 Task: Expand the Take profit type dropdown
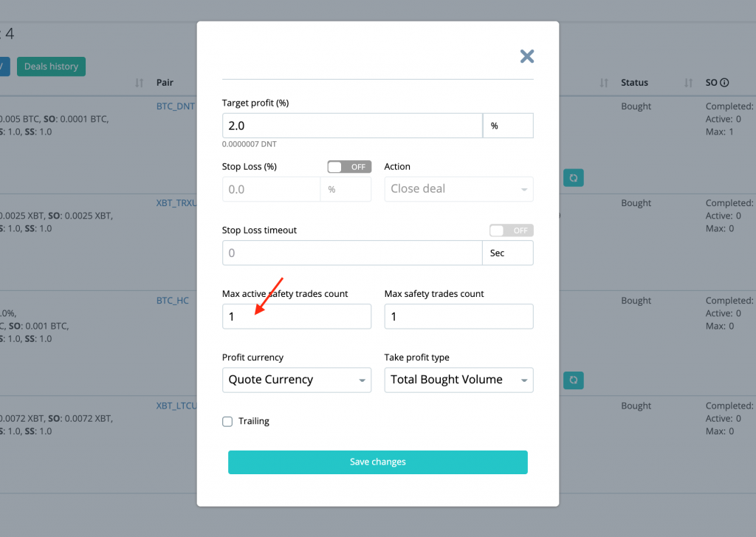[458, 380]
